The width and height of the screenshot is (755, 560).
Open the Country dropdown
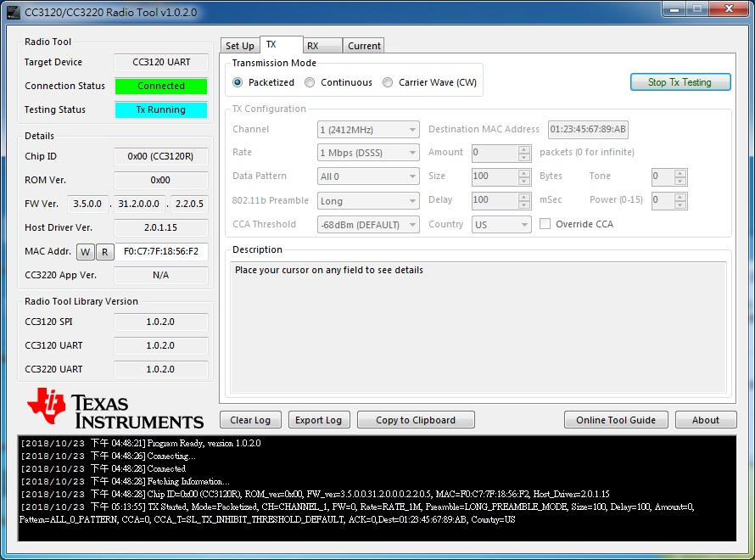(501, 224)
